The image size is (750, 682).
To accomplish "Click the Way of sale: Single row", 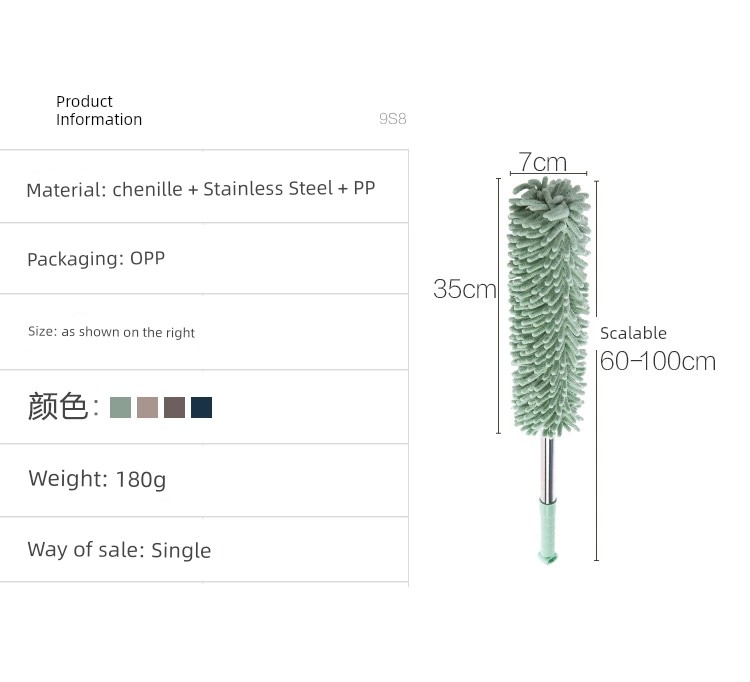I will coord(204,550).
